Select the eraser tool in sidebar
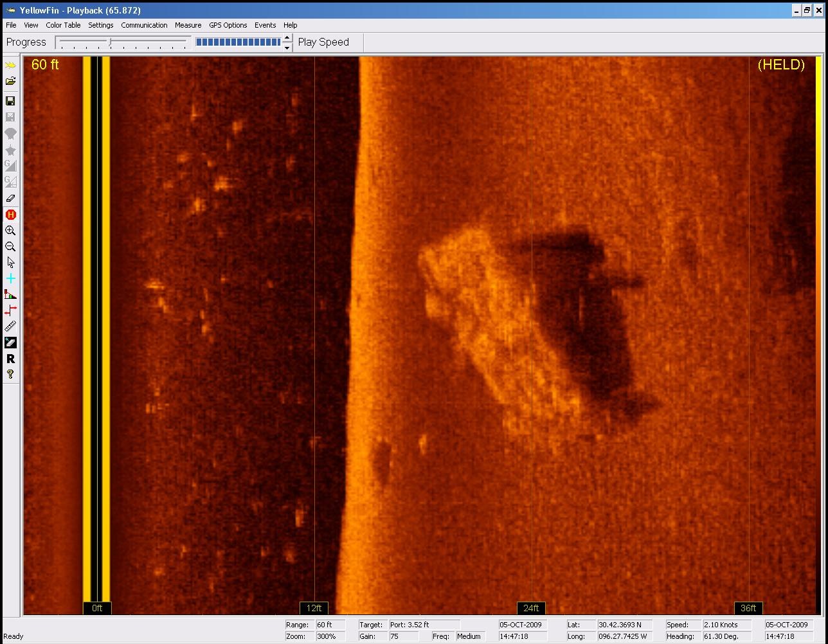This screenshot has height=644, width=828. pyautogui.click(x=10, y=199)
